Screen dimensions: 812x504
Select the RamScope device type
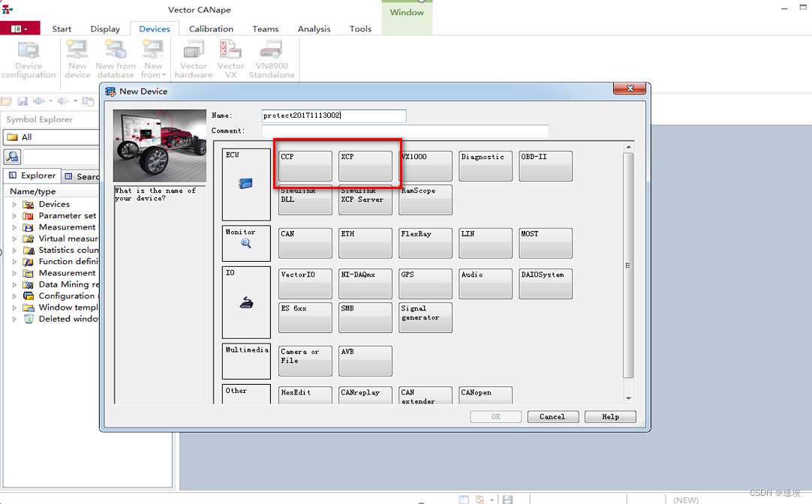426,199
